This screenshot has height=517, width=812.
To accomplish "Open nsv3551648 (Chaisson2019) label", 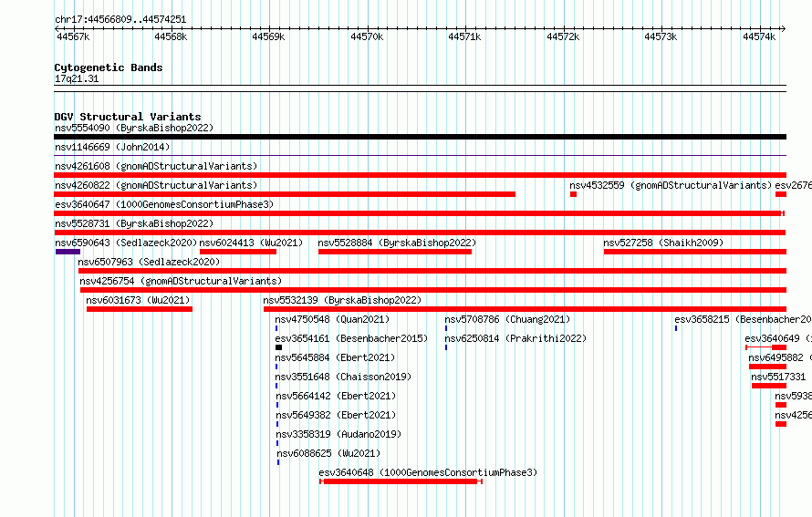I will tap(343, 377).
